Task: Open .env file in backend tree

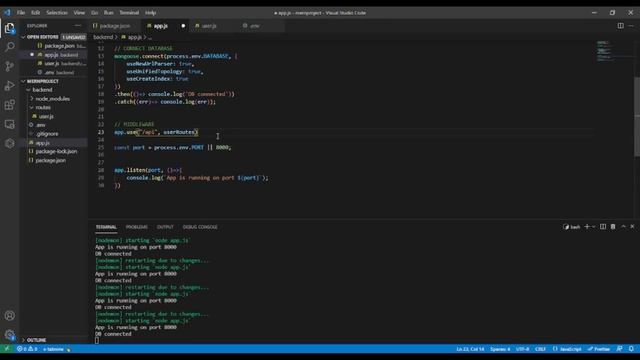Action: click(x=54, y=125)
